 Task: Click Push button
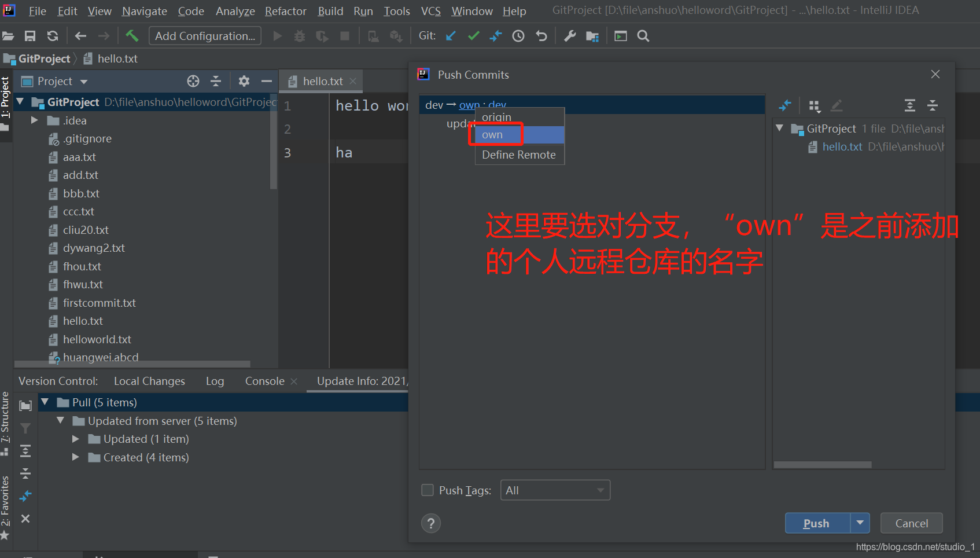point(817,523)
